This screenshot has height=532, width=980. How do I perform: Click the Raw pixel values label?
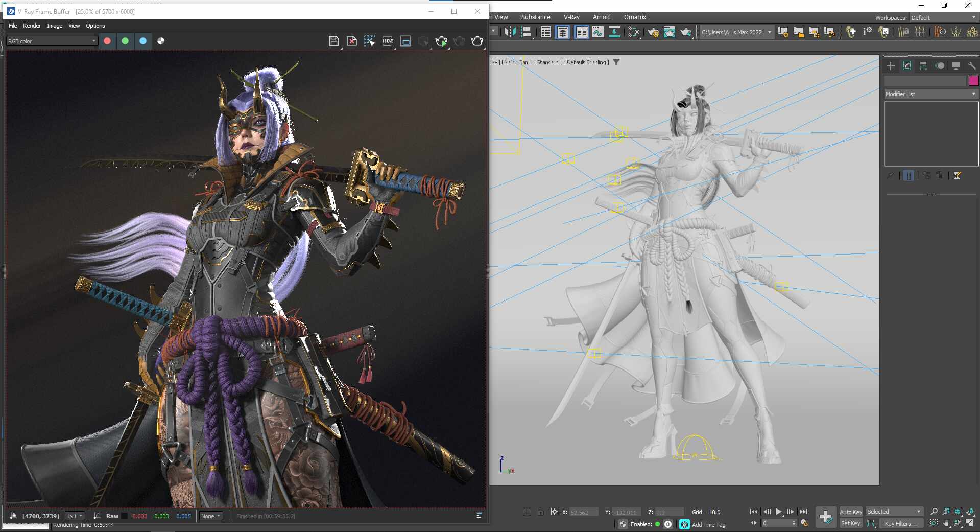tap(112, 516)
